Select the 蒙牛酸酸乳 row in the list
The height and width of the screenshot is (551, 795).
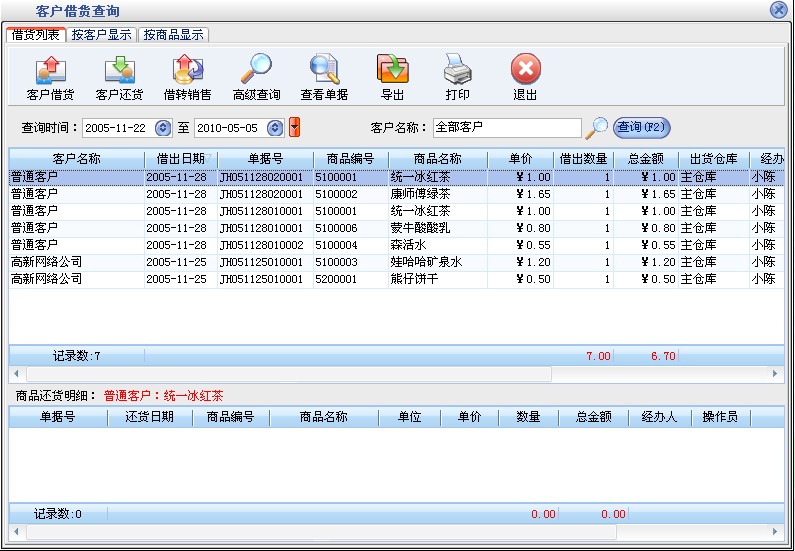(400, 228)
